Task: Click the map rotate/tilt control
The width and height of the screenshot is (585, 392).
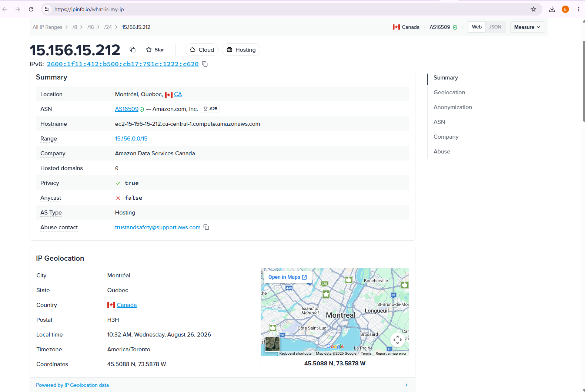Action: tap(398, 339)
